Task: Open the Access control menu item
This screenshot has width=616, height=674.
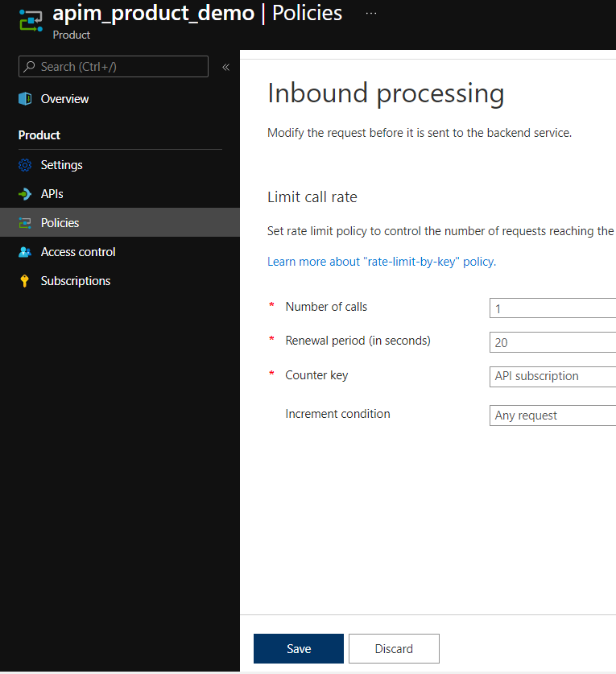Action: (78, 252)
